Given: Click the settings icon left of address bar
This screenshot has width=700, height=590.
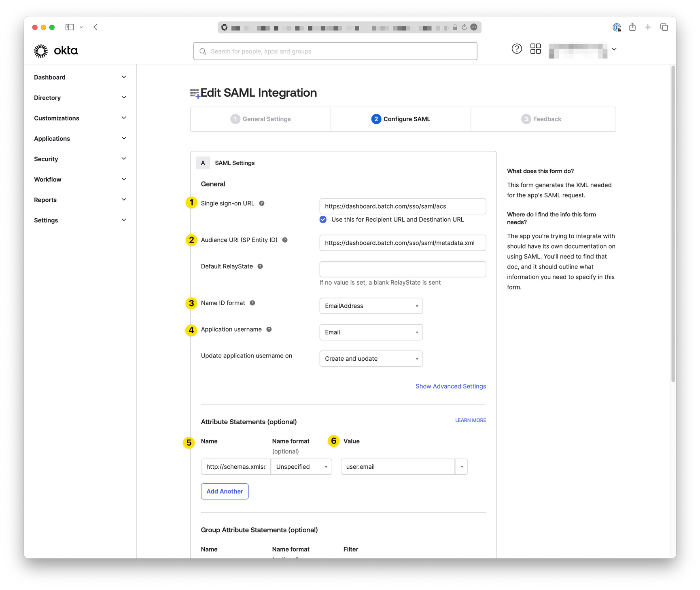Looking at the screenshot, I should point(224,27).
